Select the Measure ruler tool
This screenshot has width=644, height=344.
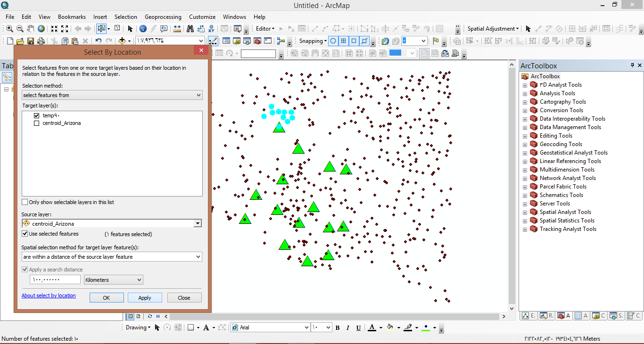177,29
